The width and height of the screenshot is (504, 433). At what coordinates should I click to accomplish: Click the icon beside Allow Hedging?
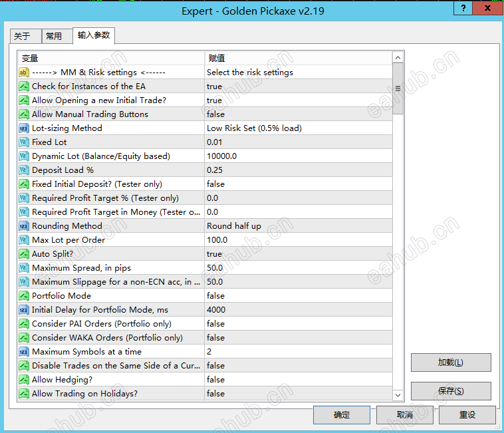[x=24, y=380]
